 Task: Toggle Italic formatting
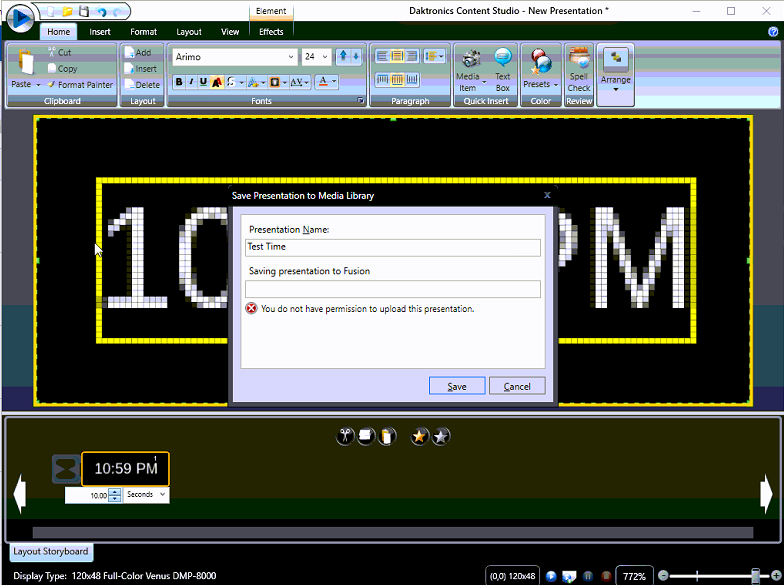coord(191,82)
